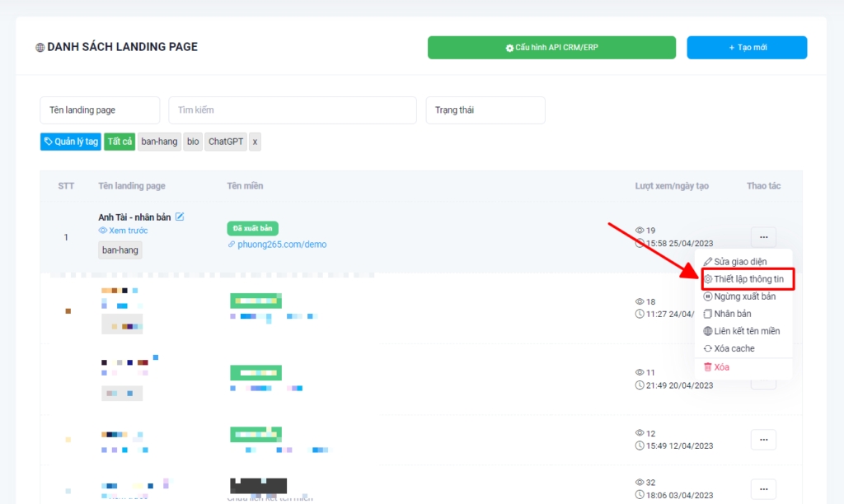Image resolution: width=844 pixels, height=504 pixels.
Task: Select Sửa giao diện from the context menu
Action: pyautogui.click(x=739, y=262)
